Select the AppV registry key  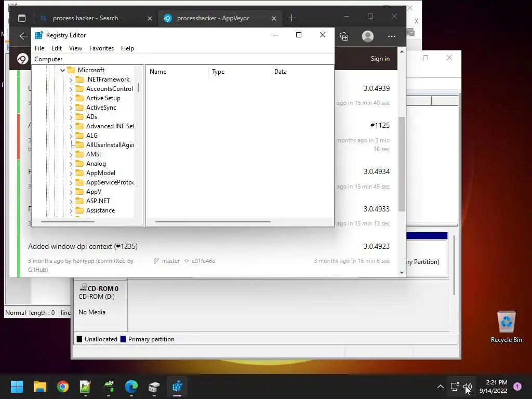click(94, 192)
